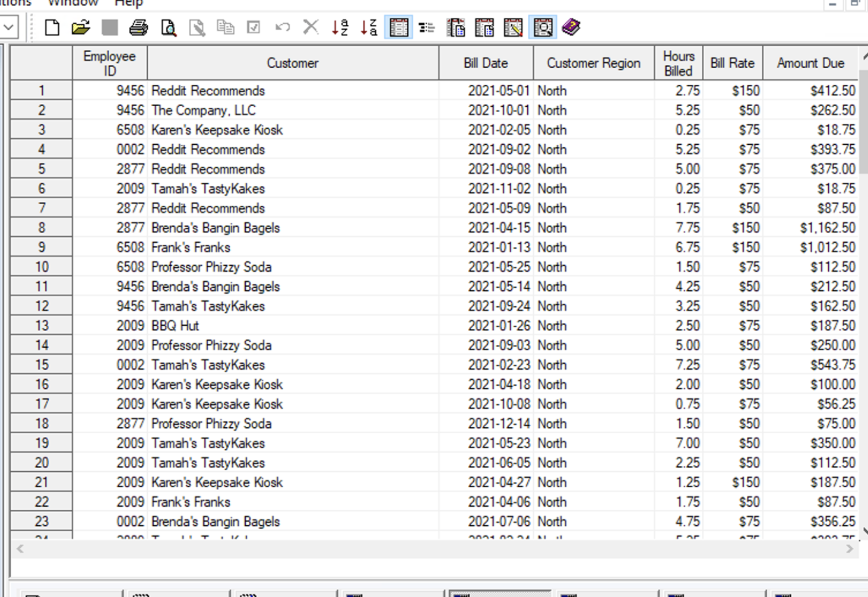868x597 pixels.
Task: Click the Undo arrow icon
Action: coord(283,27)
